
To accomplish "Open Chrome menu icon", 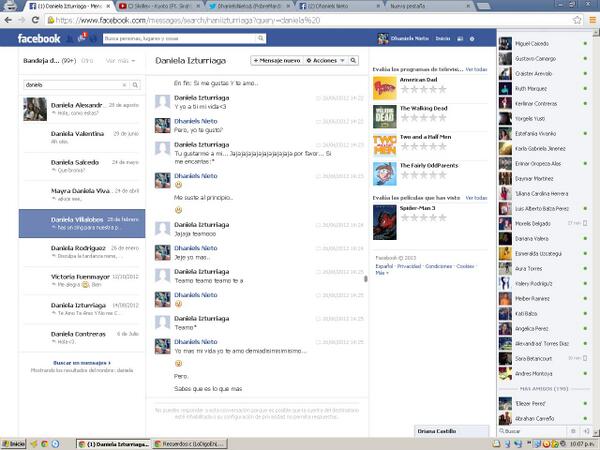I will click(x=592, y=20).
